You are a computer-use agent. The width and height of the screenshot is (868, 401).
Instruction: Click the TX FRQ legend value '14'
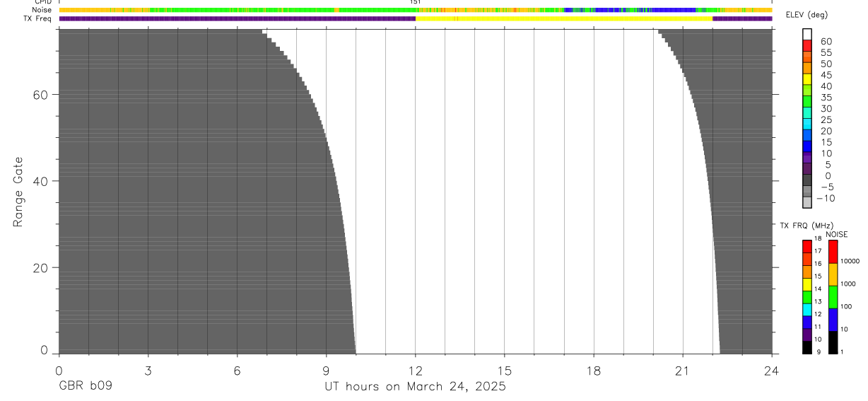(818, 289)
